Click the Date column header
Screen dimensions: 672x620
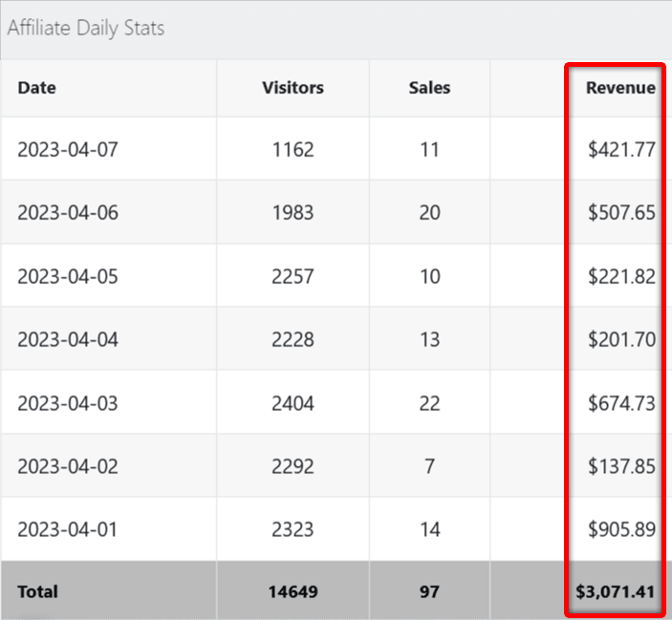[36, 88]
